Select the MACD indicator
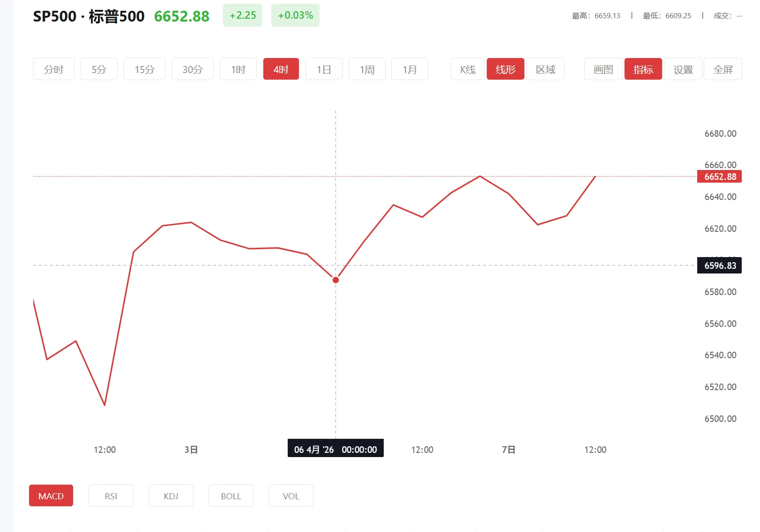The width and height of the screenshot is (760, 532). [51, 495]
